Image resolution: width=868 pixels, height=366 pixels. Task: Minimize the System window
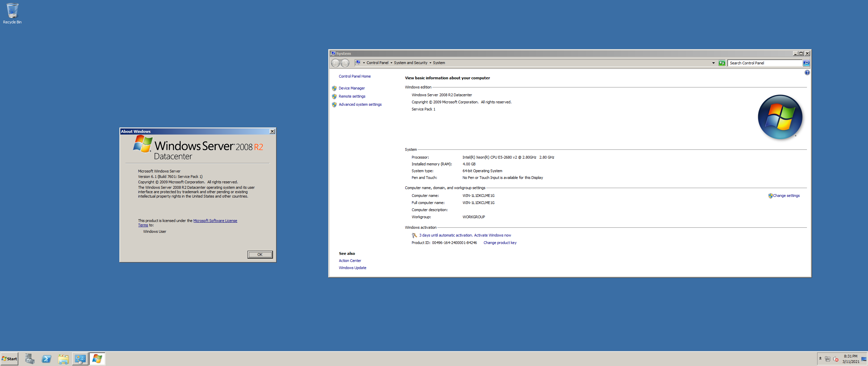795,54
